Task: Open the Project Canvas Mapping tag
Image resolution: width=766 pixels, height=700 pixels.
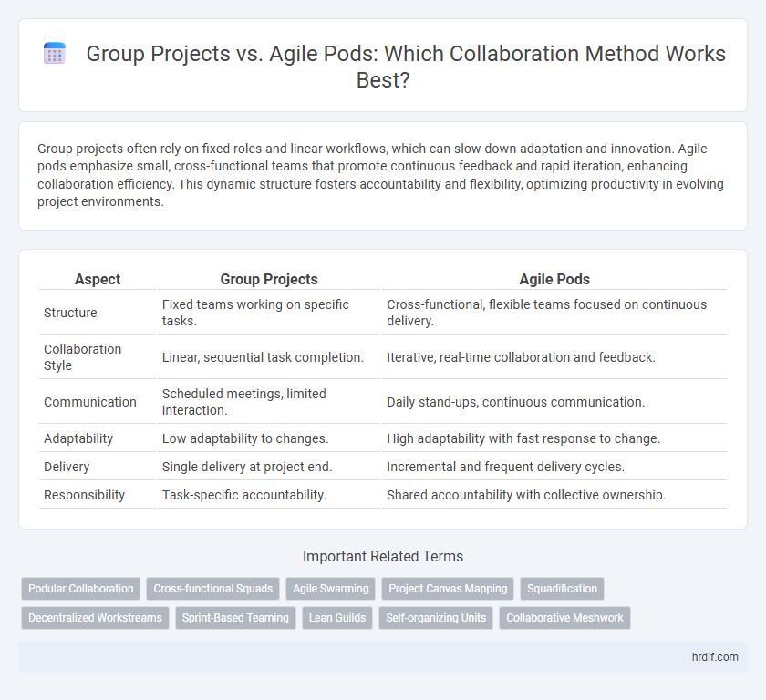Action: tap(448, 589)
